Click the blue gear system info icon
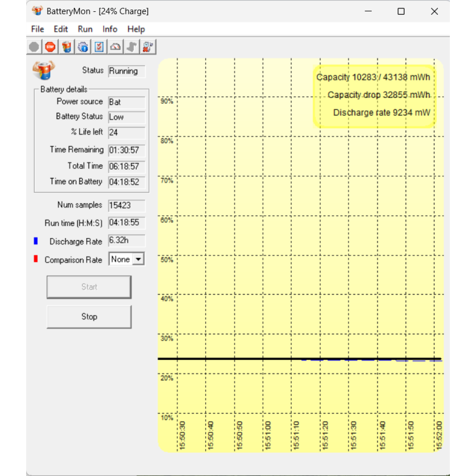This screenshot has width=476, height=476. pos(83,47)
